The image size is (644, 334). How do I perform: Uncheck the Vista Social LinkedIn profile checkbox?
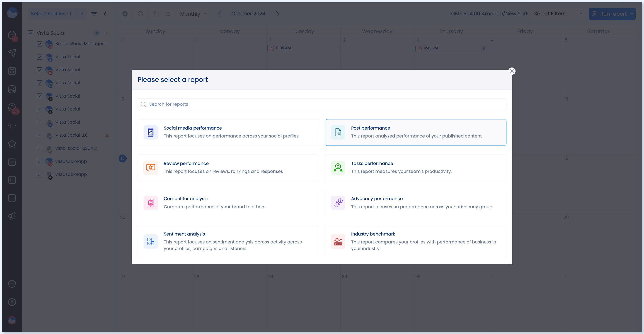39,83
